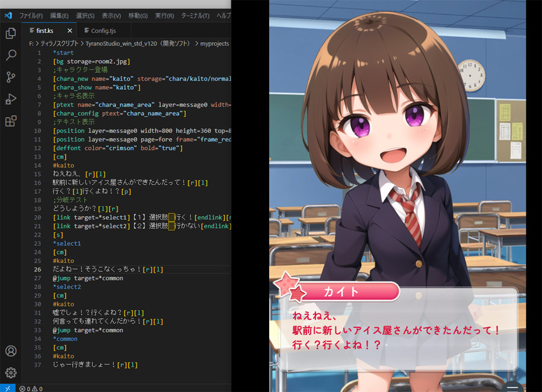Open the Extensions view

pos(11,121)
